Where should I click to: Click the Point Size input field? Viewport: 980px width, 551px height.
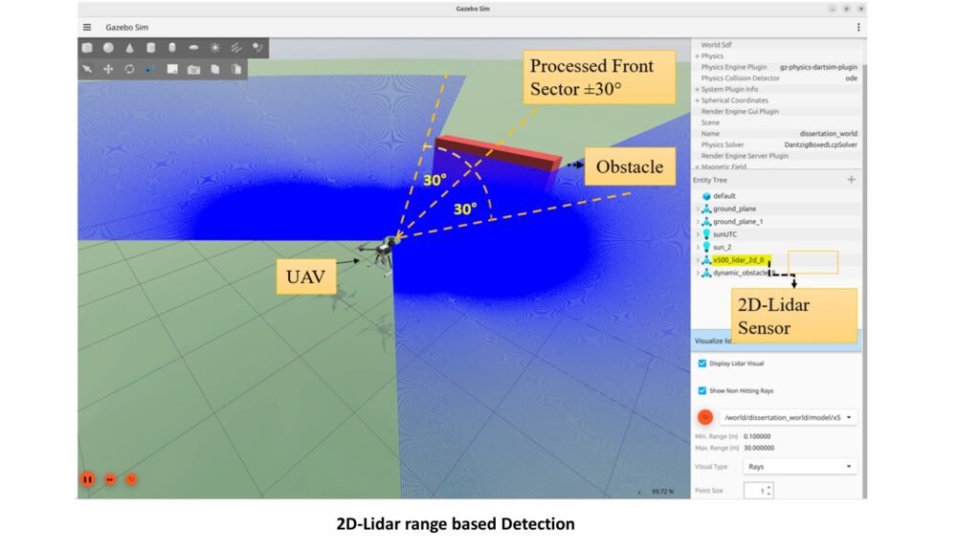[758, 491]
